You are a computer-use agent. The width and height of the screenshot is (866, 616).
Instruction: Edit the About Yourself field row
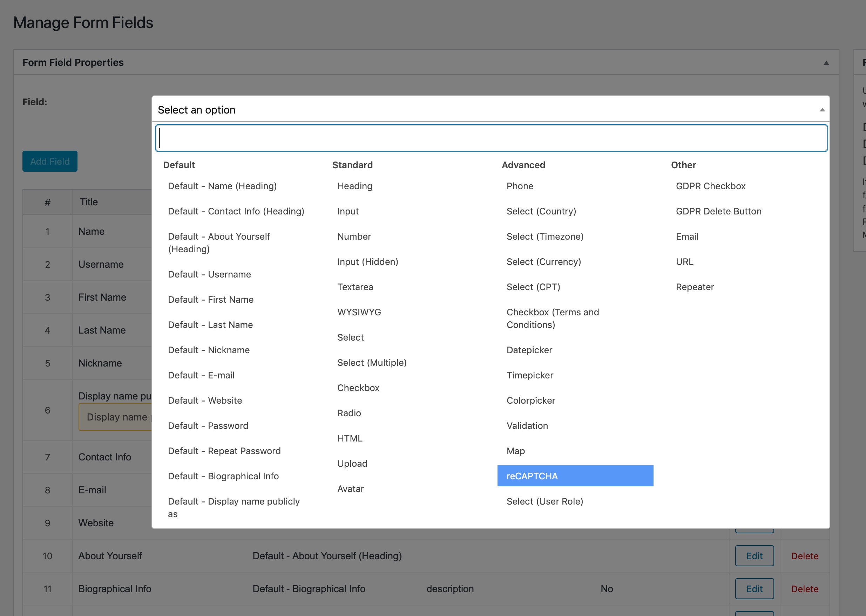pos(755,556)
